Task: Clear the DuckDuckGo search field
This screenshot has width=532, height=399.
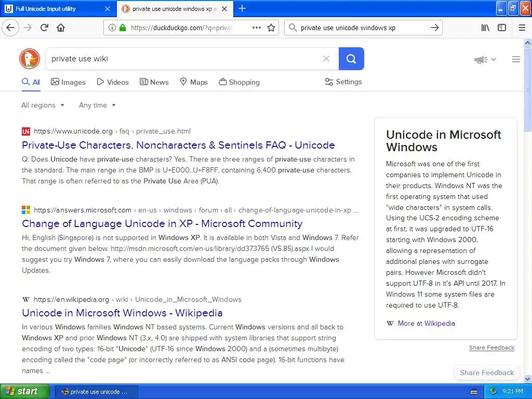Action: click(326, 59)
